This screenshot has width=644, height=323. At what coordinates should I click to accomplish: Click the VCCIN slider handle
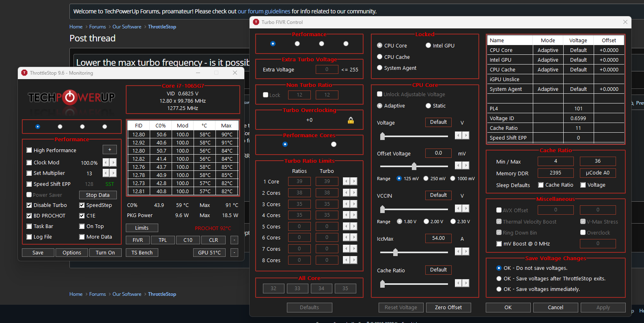(382, 209)
